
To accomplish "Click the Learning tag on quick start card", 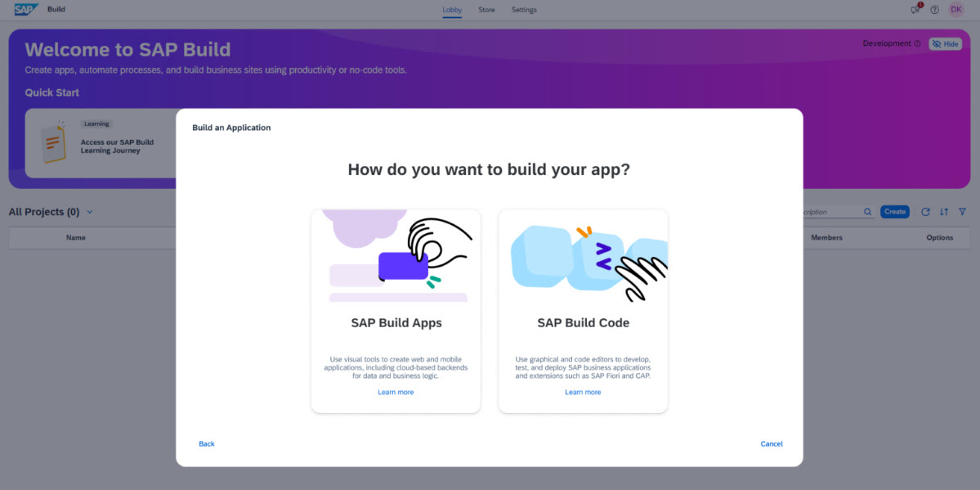I will tap(96, 124).
